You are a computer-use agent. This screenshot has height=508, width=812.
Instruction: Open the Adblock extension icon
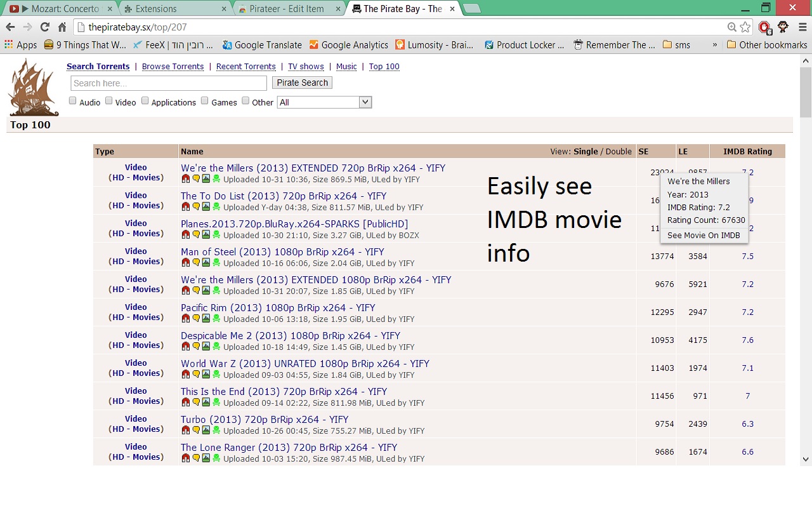click(764, 27)
